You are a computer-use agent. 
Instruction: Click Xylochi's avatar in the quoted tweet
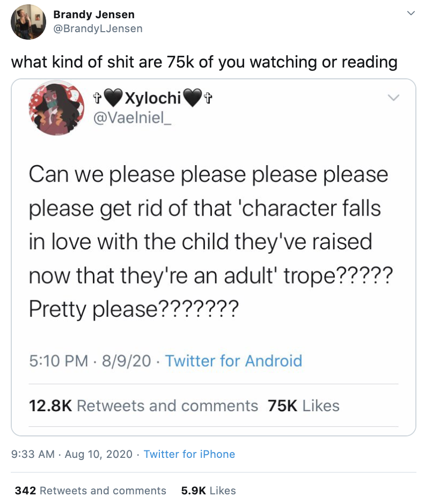pos(56,108)
